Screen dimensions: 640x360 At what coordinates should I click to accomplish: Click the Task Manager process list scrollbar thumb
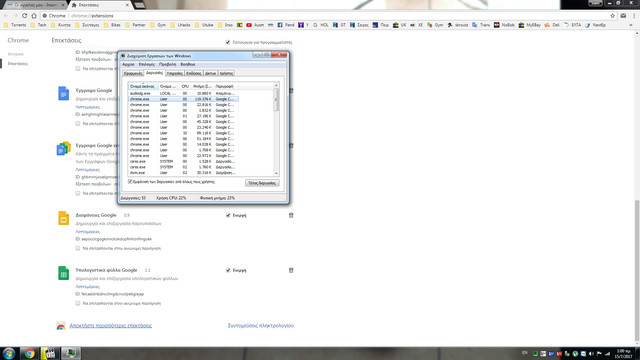[x=276, y=99]
